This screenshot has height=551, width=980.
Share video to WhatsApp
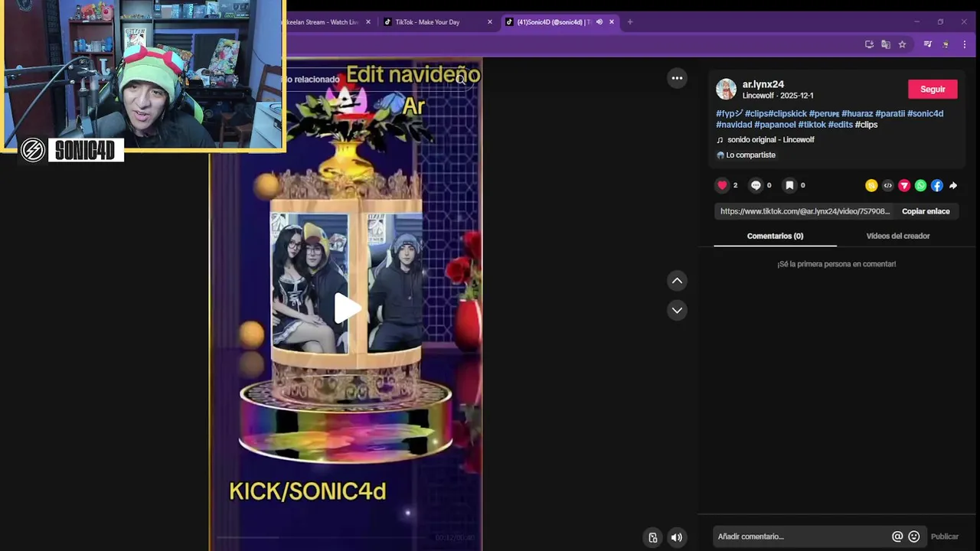coord(920,185)
